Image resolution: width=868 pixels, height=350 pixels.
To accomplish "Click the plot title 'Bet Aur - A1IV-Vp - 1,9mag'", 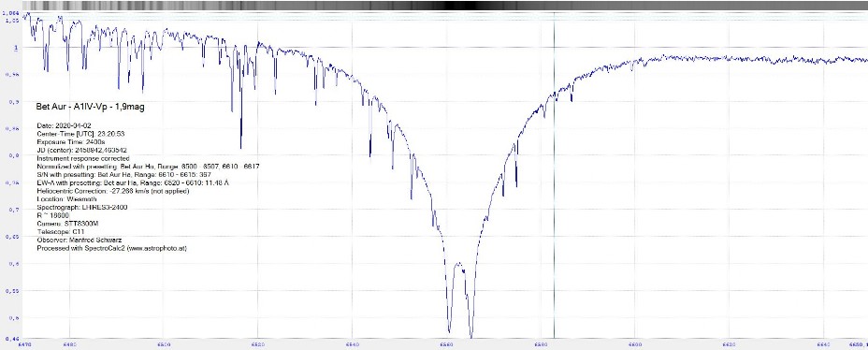I will (90, 107).
